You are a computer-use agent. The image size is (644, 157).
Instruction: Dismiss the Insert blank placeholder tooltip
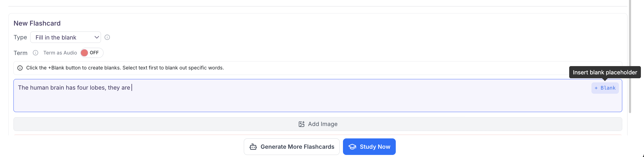(x=605, y=72)
